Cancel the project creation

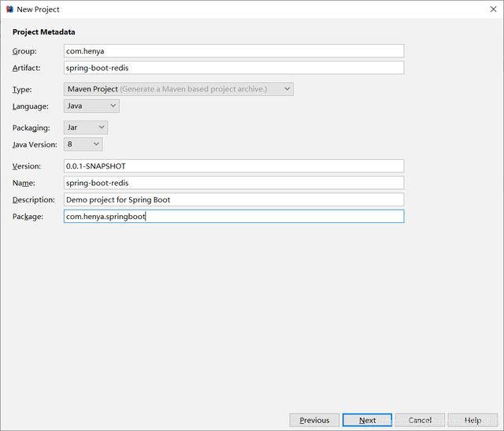click(x=420, y=420)
